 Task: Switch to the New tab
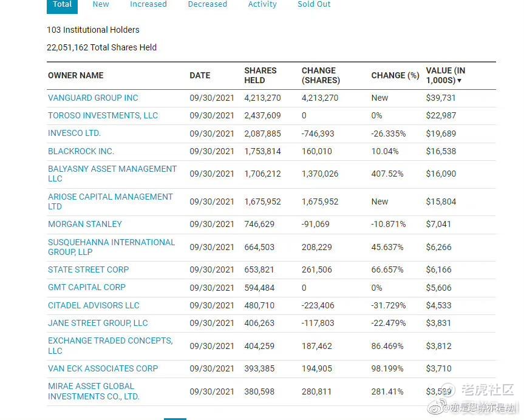pyautogui.click(x=101, y=4)
